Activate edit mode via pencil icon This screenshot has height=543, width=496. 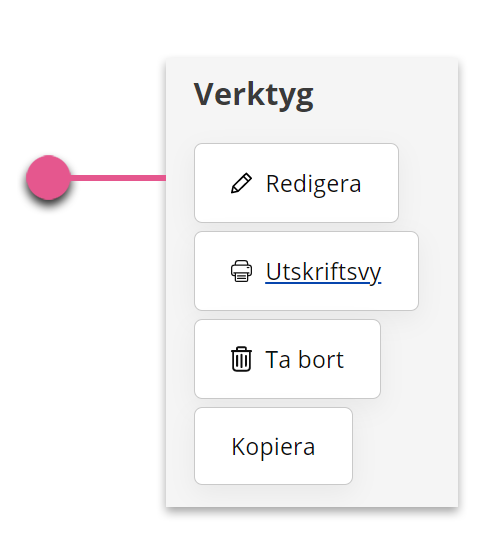click(241, 183)
